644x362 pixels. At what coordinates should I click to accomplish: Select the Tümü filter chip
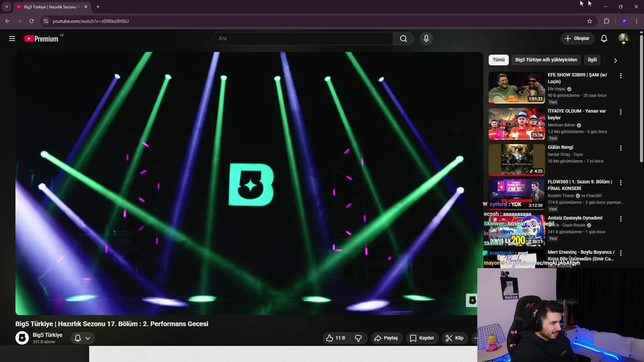click(x=499, y=60)
